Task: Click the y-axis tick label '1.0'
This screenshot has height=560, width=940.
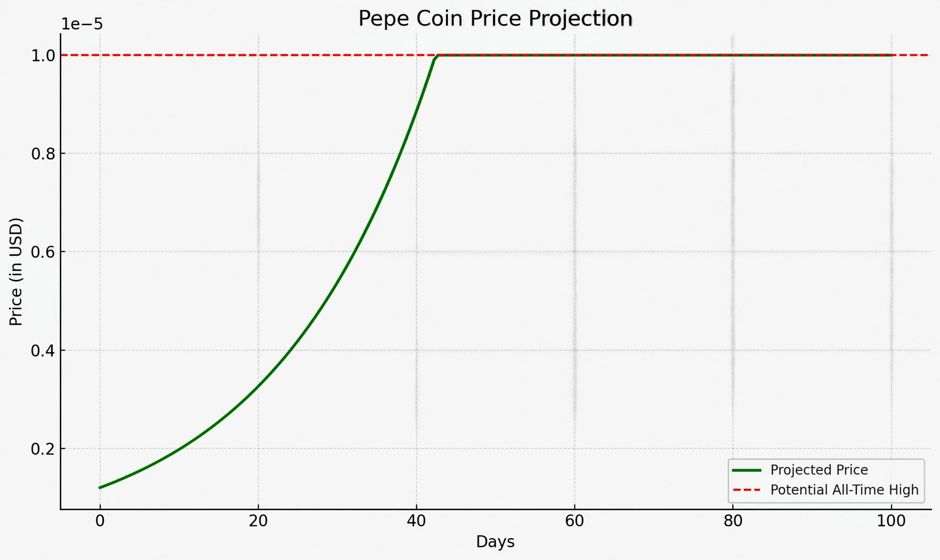Action: (x=43, y=56)
